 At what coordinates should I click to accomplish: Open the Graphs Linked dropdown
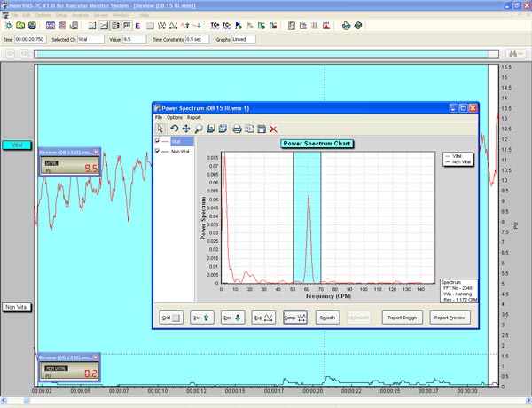[x=244, y=40]
